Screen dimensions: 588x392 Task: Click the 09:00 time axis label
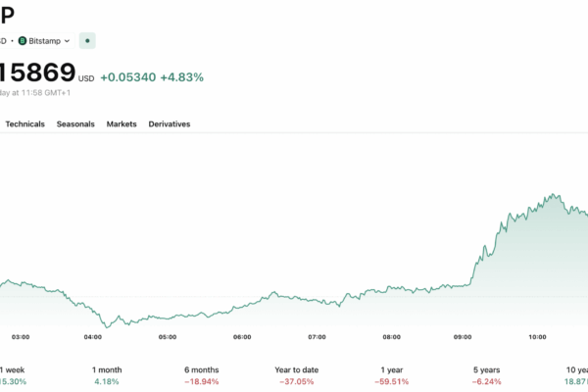click(x=463, y=337)
